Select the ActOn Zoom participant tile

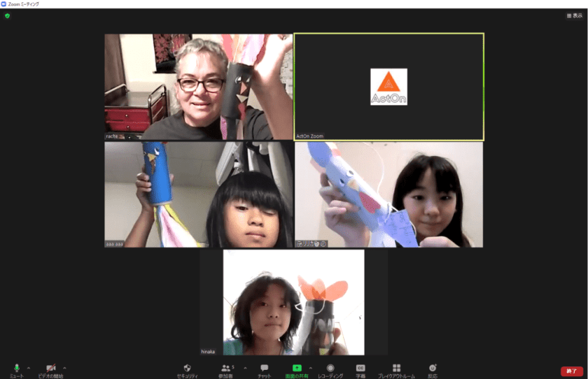coord(388,87)
